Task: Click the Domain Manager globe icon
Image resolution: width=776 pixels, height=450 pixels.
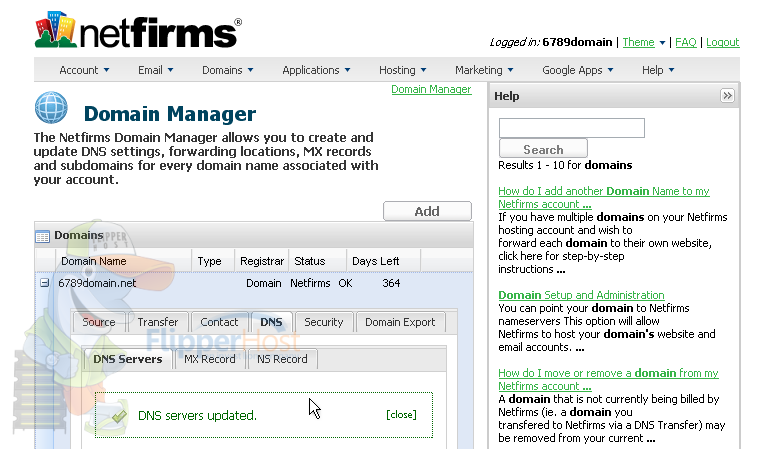Action: (x=51, y=107)
